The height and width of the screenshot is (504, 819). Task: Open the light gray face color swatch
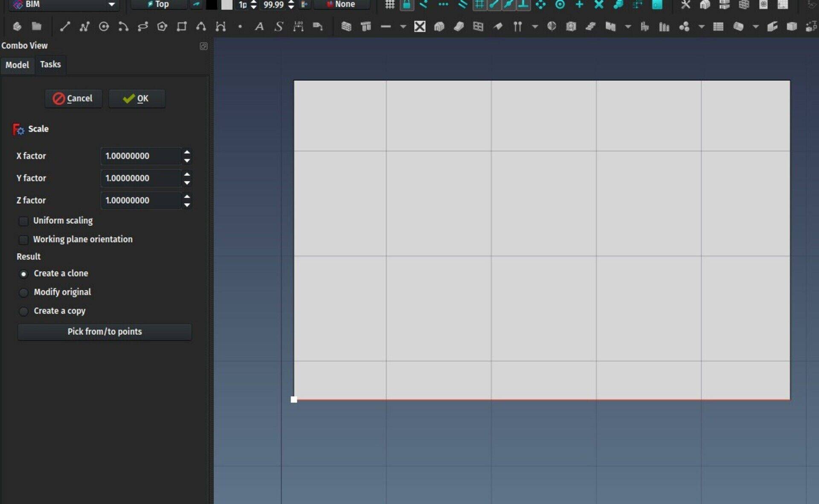pyautogui.click(x=227, y=5)
